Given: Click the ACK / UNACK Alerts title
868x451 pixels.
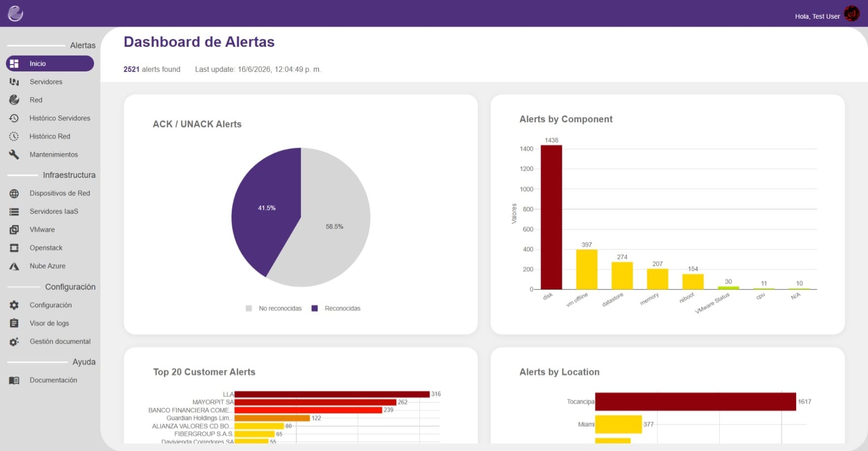Looking at the screenshot, I should (197, 124).
